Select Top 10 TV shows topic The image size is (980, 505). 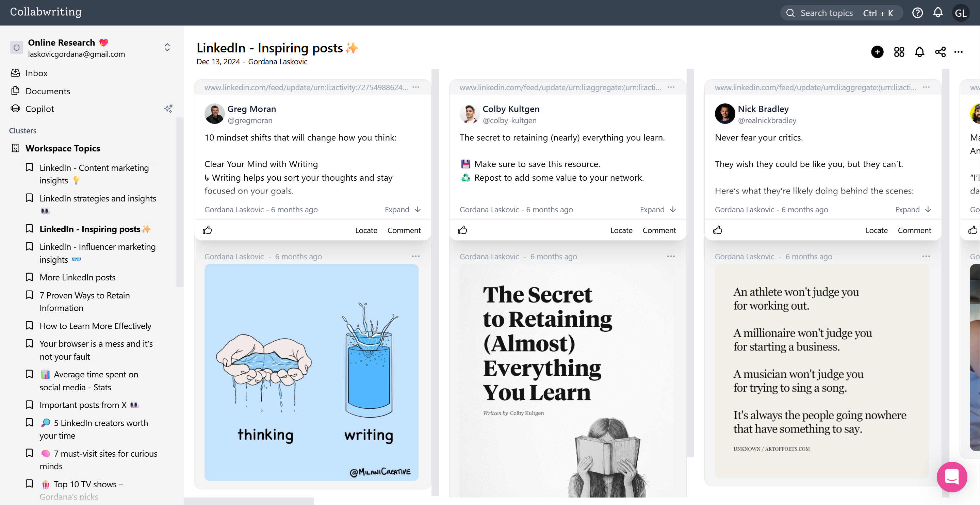(x=81, y=490)
